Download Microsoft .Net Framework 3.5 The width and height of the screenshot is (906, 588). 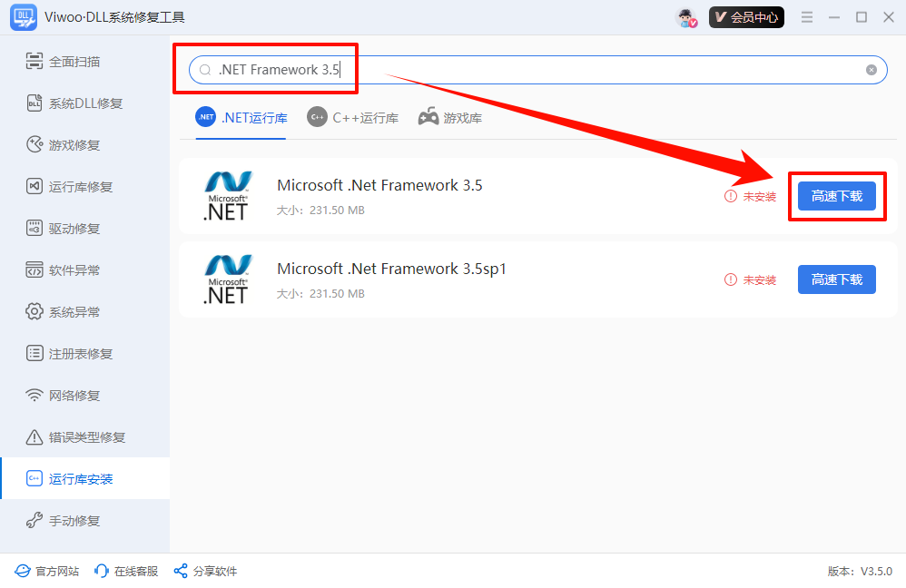[836, 196]
